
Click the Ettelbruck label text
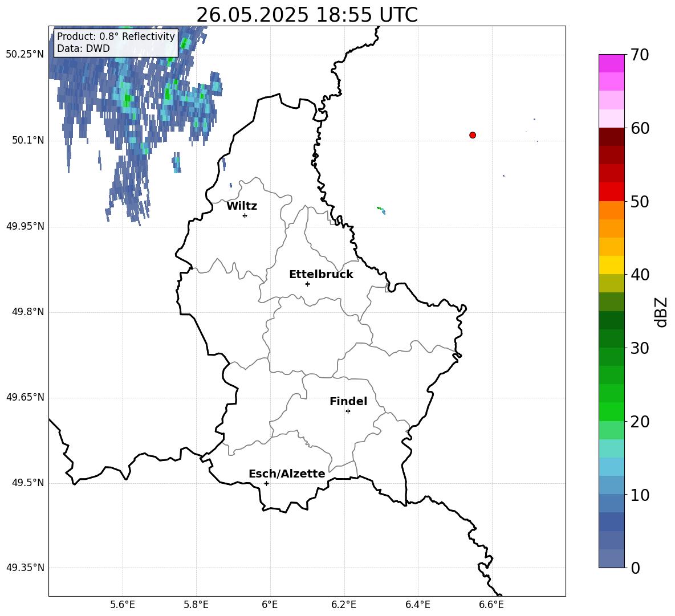point(321,275)
